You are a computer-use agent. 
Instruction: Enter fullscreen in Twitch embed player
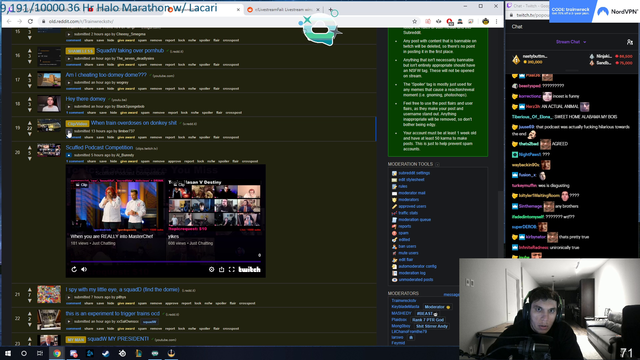[x=232, y=269]
